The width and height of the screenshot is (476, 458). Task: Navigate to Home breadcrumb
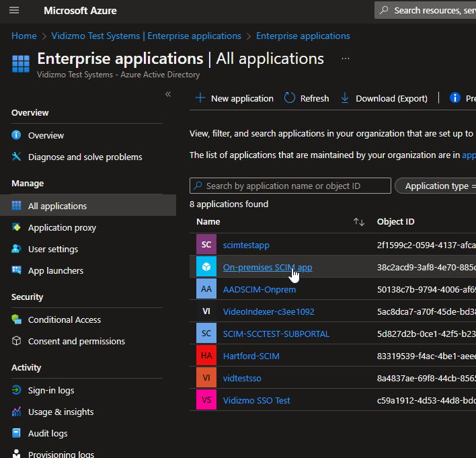[x=24, y=36]
